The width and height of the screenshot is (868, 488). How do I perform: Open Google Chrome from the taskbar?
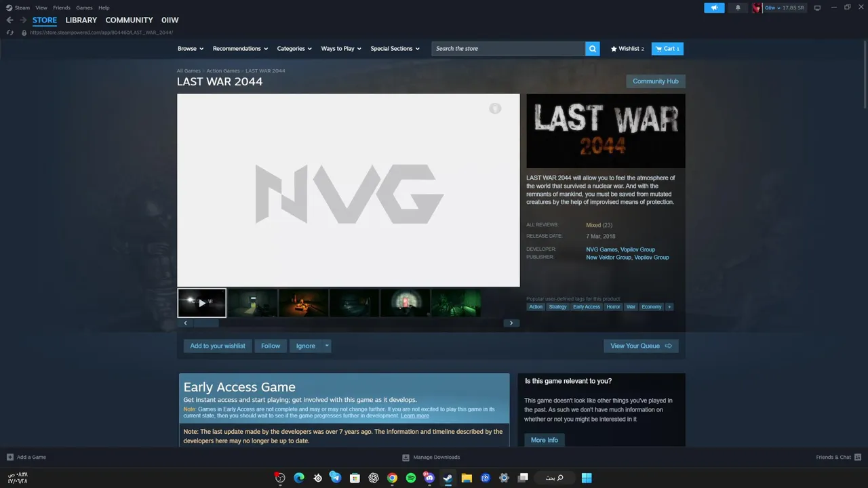tap(392, 478)
